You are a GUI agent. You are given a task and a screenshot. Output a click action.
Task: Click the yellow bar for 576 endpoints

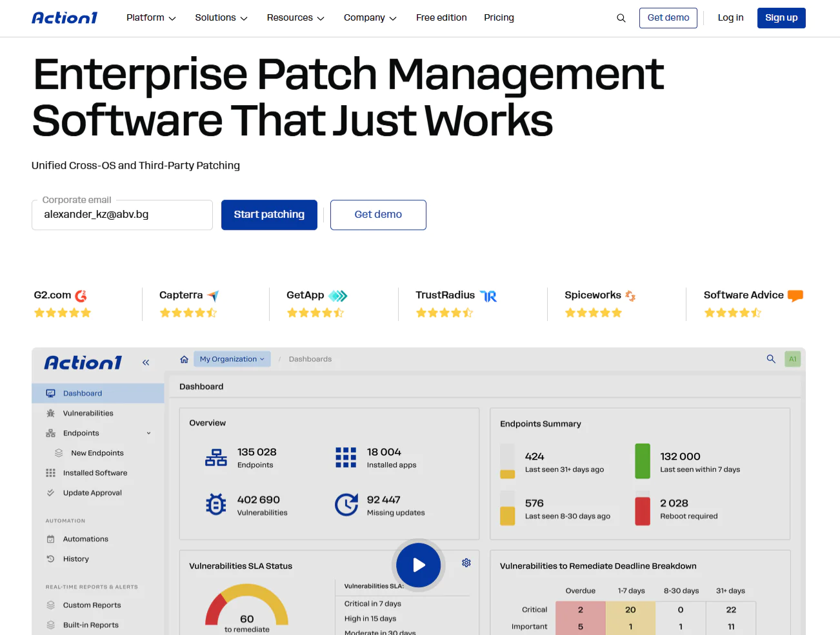[x=508, y=516]
